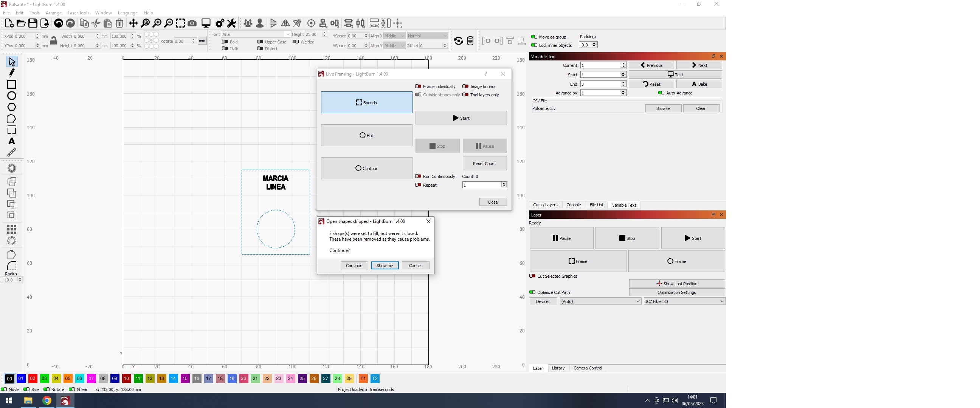Click the Save Project floppy icon
Viewport: 980px width, 408px height.
33,23
